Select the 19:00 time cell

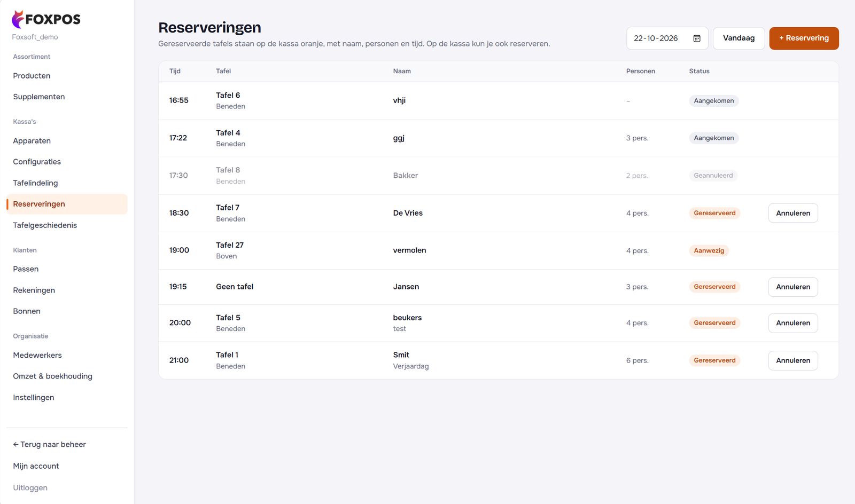tap(179, 250)
